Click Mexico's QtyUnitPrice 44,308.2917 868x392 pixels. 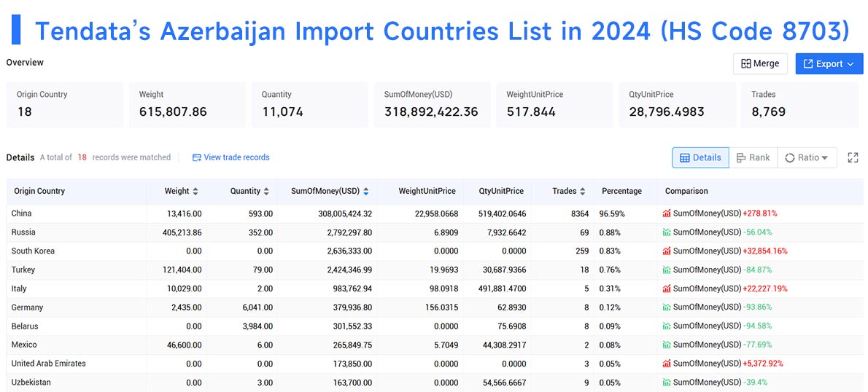503,345
